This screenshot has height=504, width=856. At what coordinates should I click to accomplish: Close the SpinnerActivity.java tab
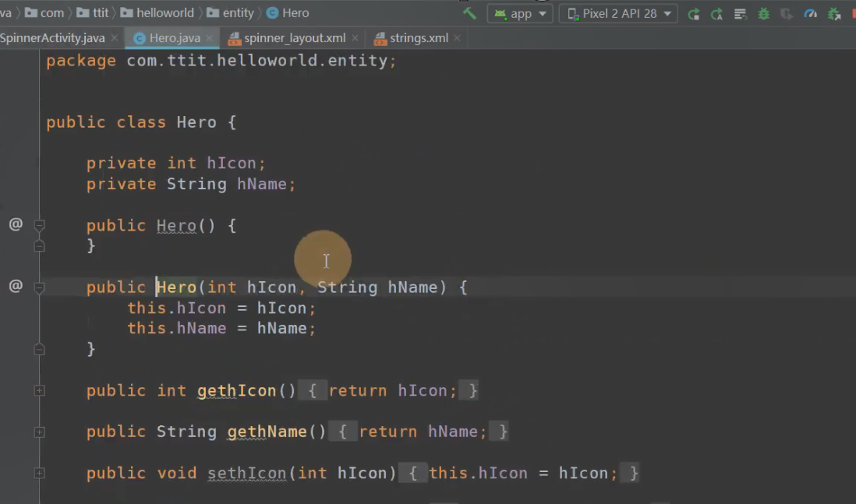click(114, 38)
